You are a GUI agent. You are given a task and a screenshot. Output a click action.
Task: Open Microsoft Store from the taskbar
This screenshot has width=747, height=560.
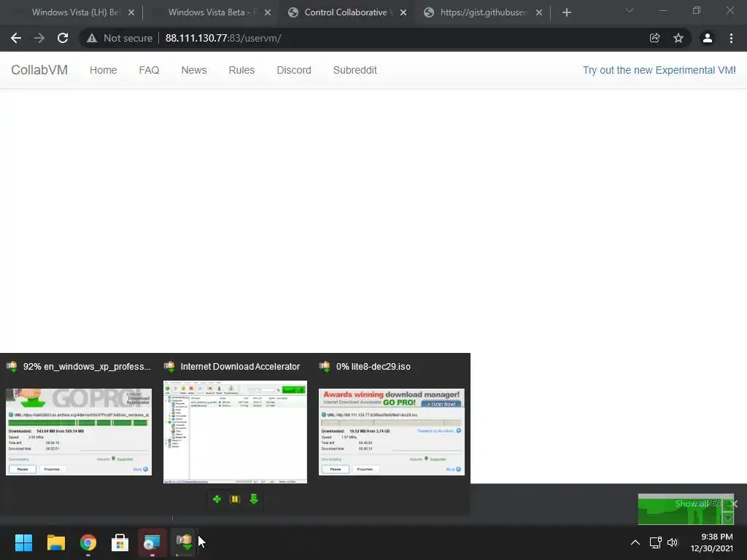pos(120,542)
